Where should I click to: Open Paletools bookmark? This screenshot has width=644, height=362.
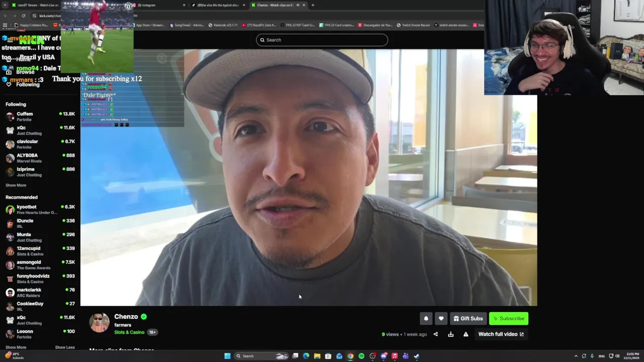224,25
